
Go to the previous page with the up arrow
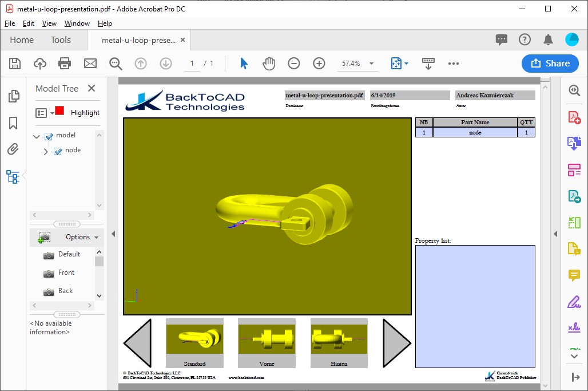click(141, 64)
